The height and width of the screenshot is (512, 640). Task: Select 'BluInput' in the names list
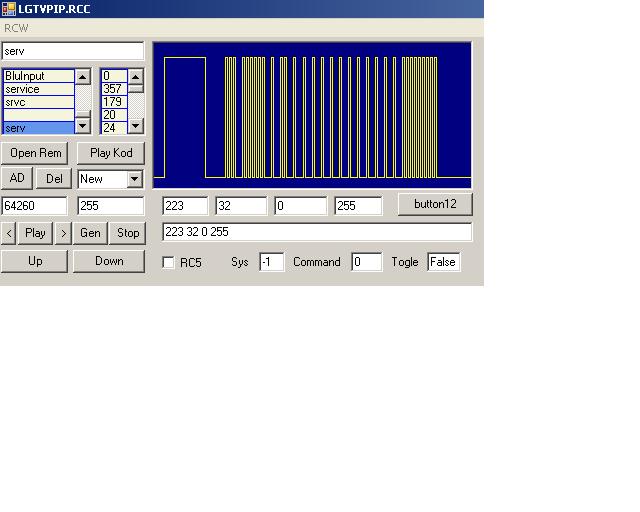(x=38, y=76)
